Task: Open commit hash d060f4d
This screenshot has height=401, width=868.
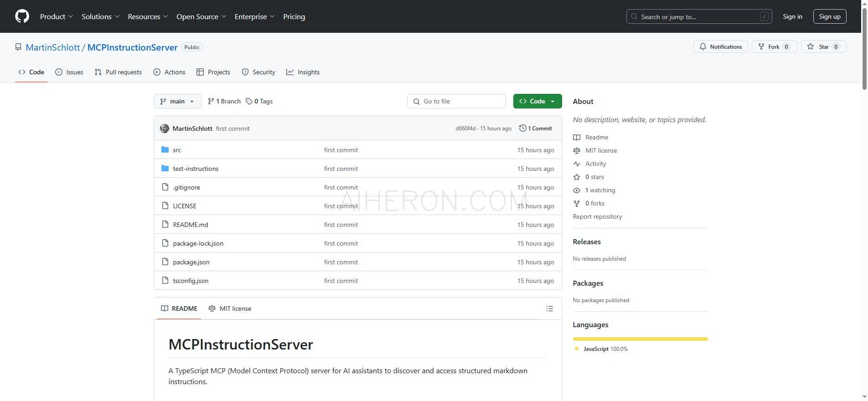Action: pyautogui.click(x=465, y=129)
